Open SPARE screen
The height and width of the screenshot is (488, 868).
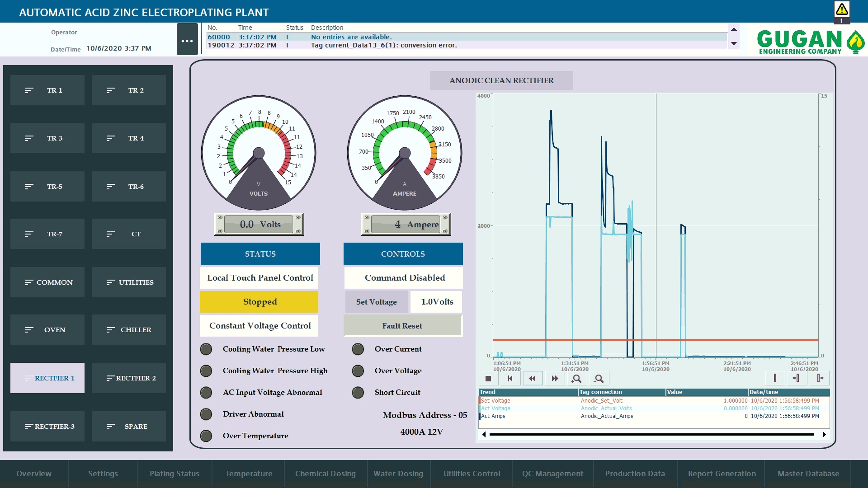(x=129, y=427)
